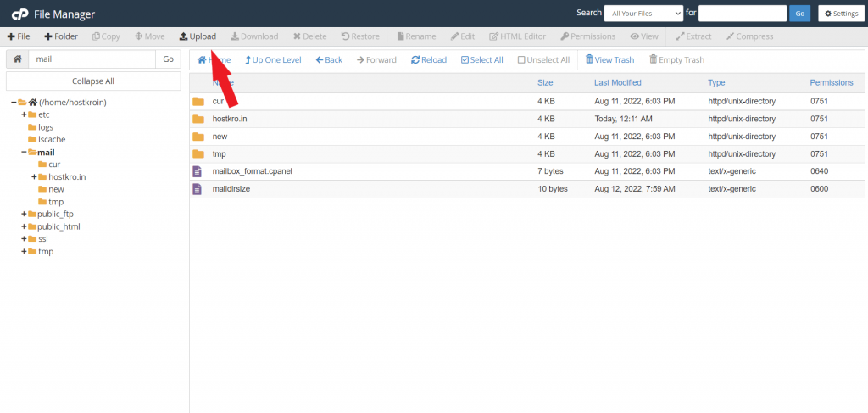Check the Select All option
The height and width of the screenshot is (413, 868).
[x=482, y=60]
